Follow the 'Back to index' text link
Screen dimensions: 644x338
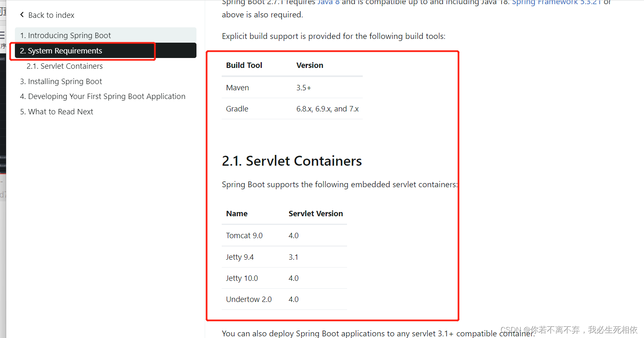coord(51,15)
